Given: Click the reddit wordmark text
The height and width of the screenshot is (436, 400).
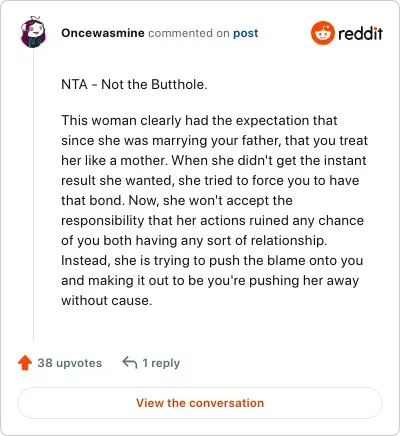Looking at the screenshot, I should pyautogui.click(x=360, y=33).
